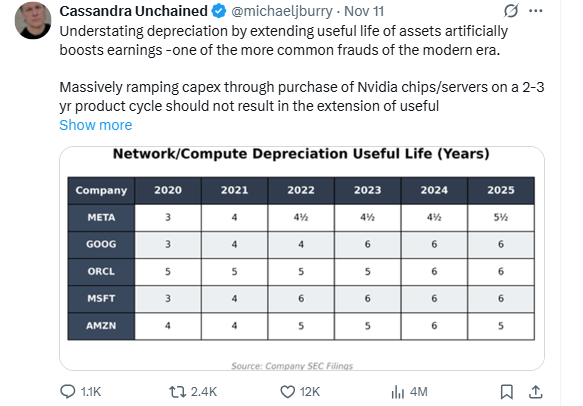
Task: Click the 1.1K reply count
Action: pyautogui.click(x=91, y=392)
